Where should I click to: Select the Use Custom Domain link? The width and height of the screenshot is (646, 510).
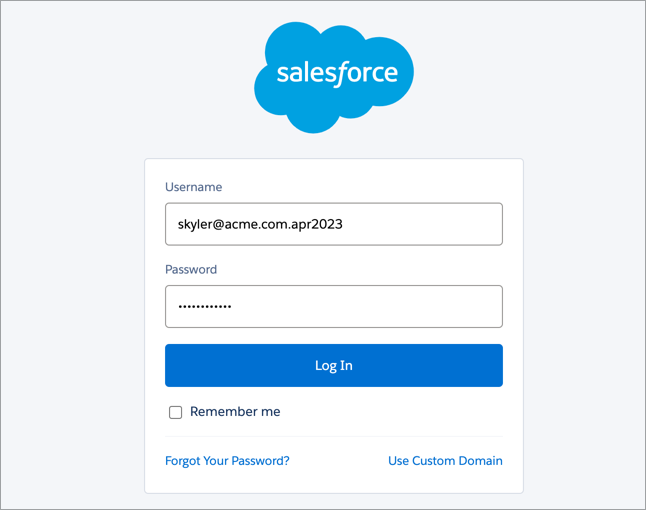pos(445,461)
